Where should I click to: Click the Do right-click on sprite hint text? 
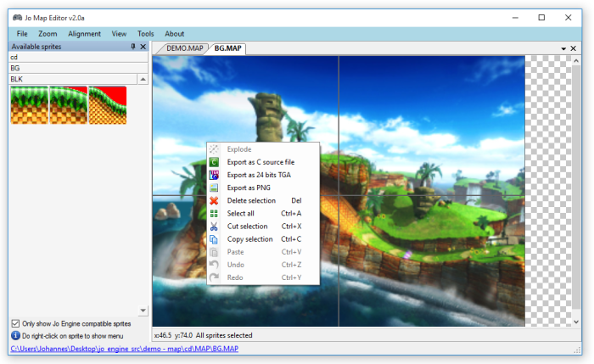[73, 336]
